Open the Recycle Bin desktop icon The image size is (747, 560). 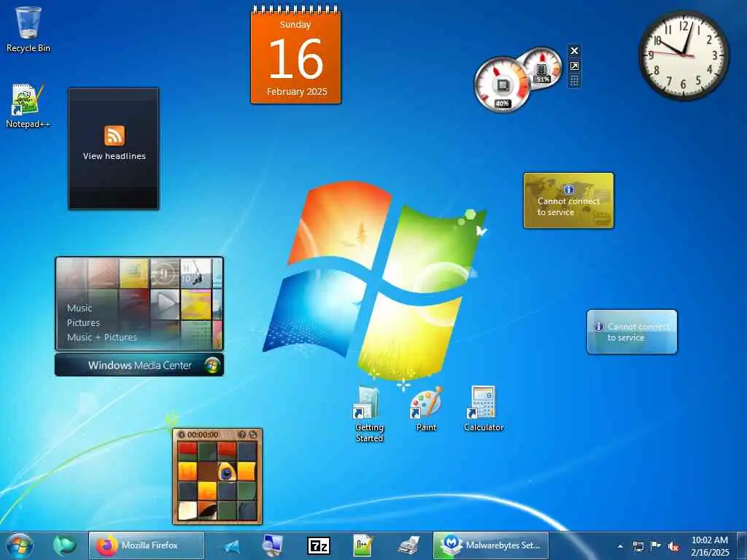point(28,29)
